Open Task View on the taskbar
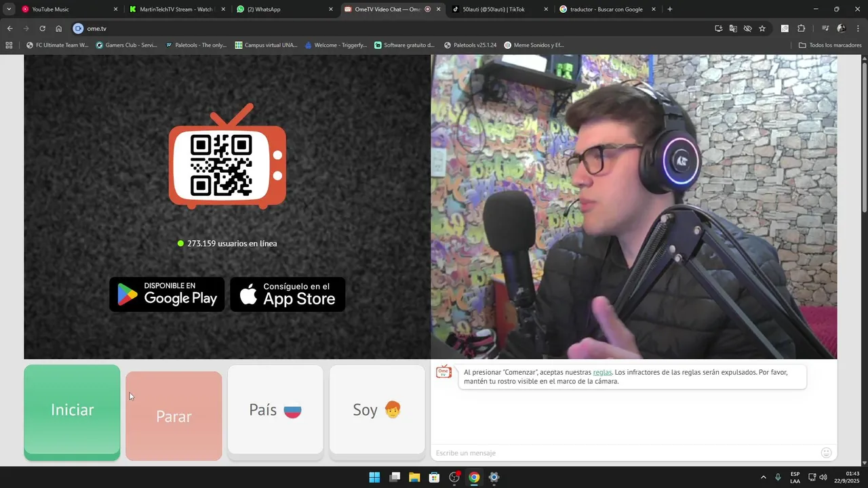 coord(395,477)
